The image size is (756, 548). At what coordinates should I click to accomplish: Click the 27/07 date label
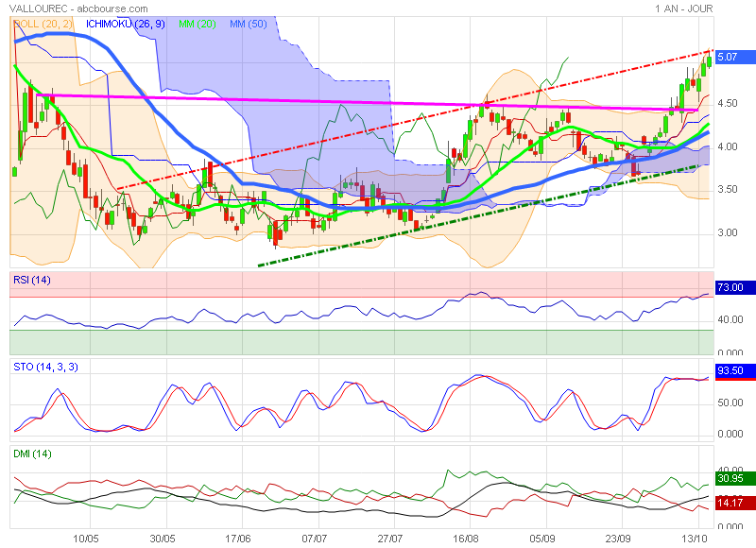[x=390, y=539]
